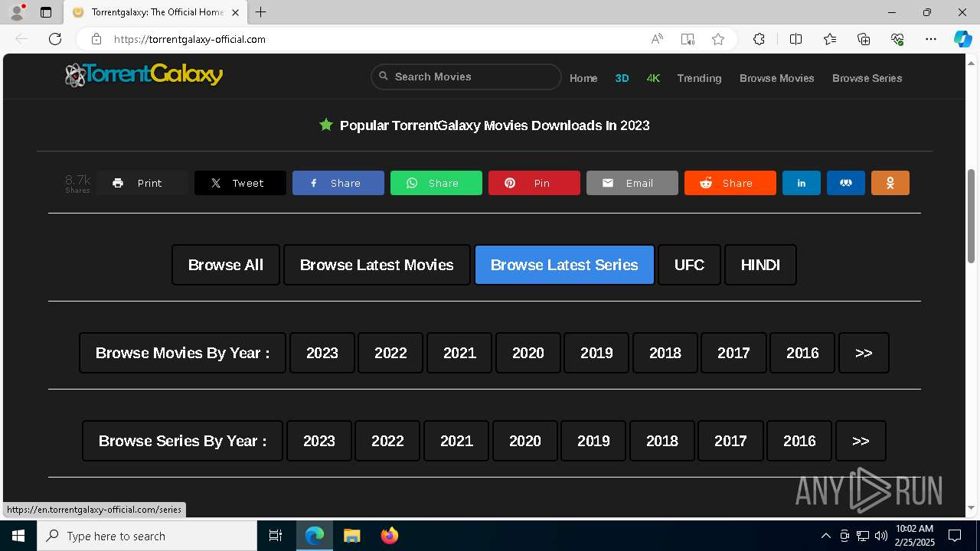Open the notifications center icon
The width and height of the screenshot is (980, 551).
pyautogui.click(x=955, y=536)
